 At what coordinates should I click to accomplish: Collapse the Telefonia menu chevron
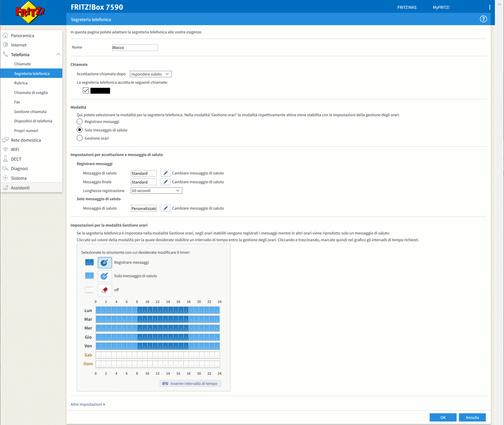(x=58, y=54)
